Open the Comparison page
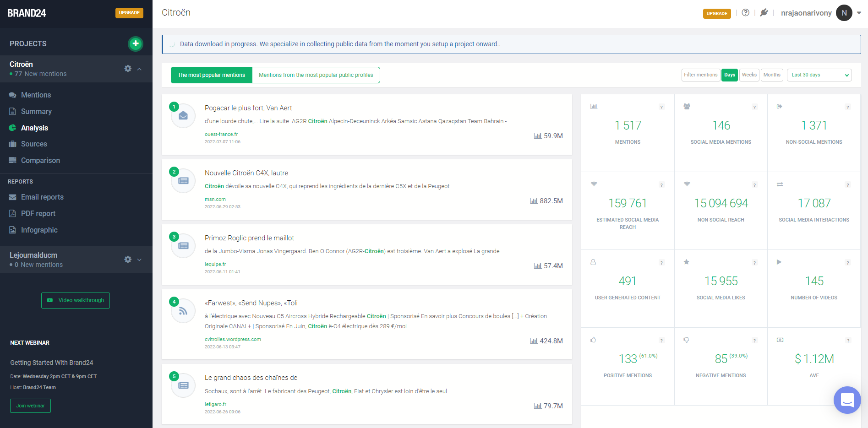 pyautogui.click(x=40, y=160)
